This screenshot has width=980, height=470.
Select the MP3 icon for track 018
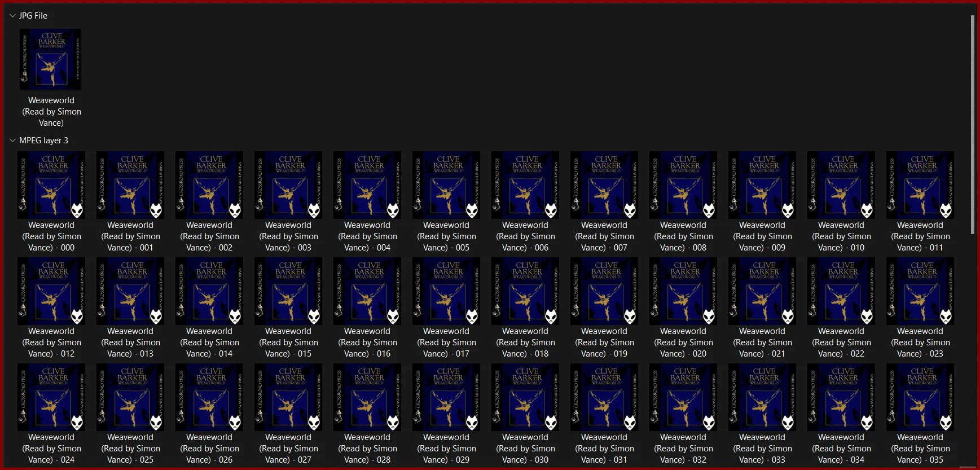tap(525, 291)
